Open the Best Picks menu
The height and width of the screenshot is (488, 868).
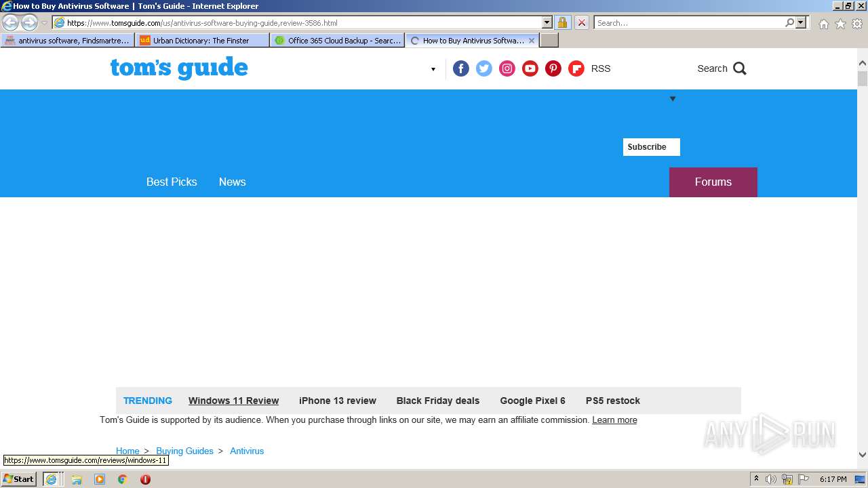coord(172,182)
